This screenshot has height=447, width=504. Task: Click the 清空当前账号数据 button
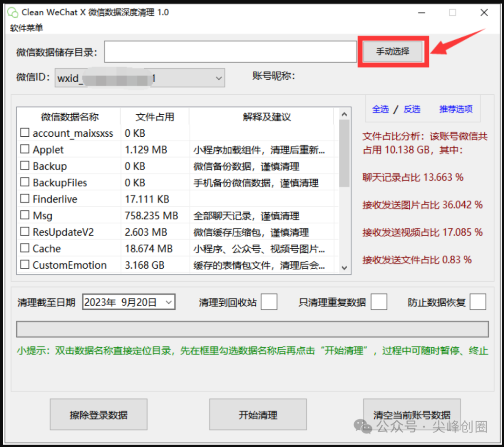point(412,414)
